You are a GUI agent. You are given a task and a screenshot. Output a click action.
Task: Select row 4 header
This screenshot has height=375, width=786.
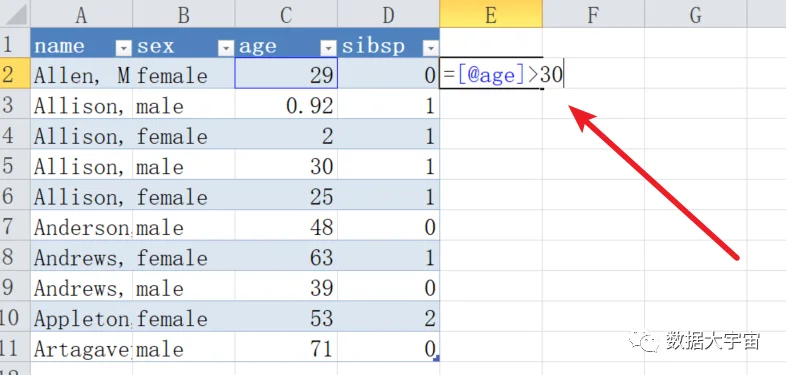[x=15, y=134]
